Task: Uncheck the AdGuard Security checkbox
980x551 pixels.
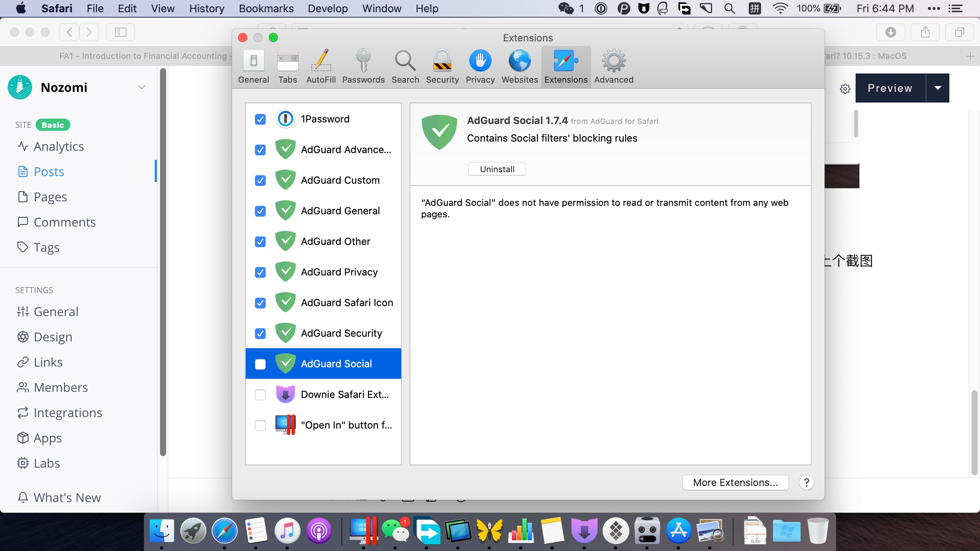Action: click(x=260, y=334)
